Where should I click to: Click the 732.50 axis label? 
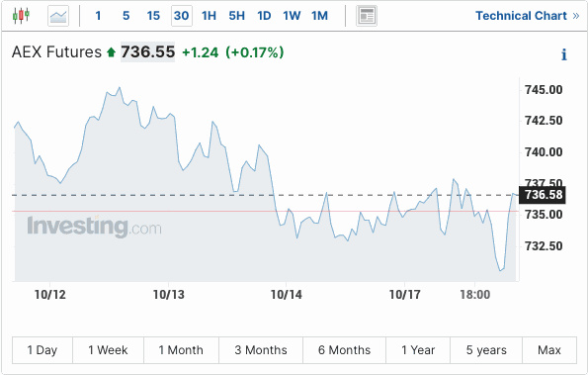pos(544,245)
